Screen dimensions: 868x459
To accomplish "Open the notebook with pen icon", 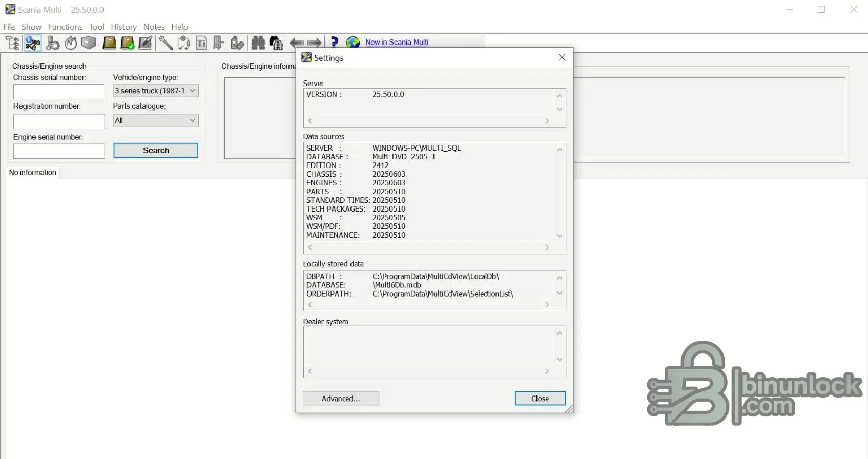I will coord(146,43).
